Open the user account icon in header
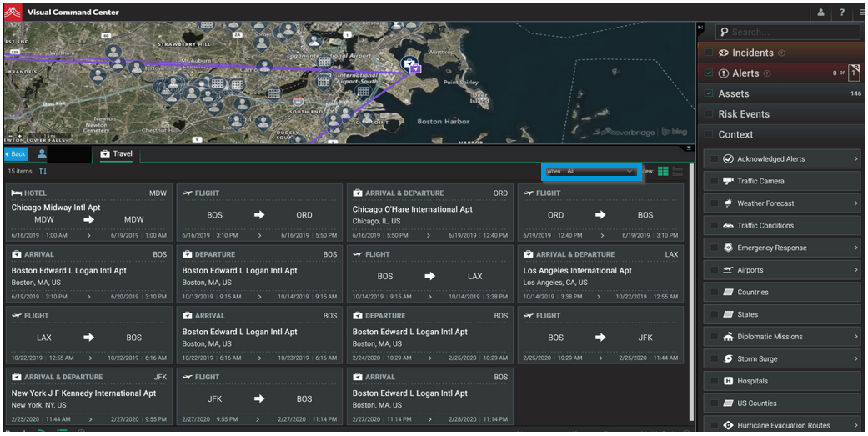 tap(820, 13)
